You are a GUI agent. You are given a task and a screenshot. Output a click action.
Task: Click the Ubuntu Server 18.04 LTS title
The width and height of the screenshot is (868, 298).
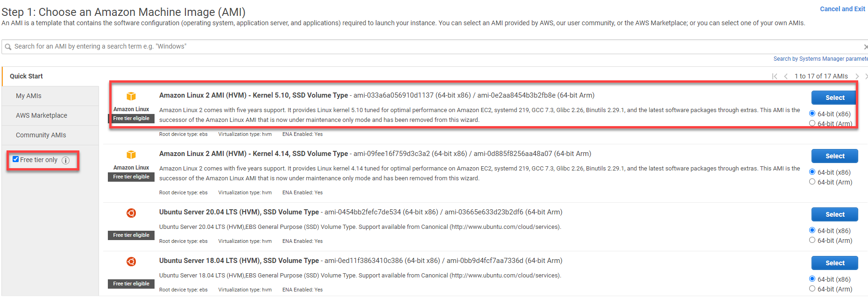[239, 261]
